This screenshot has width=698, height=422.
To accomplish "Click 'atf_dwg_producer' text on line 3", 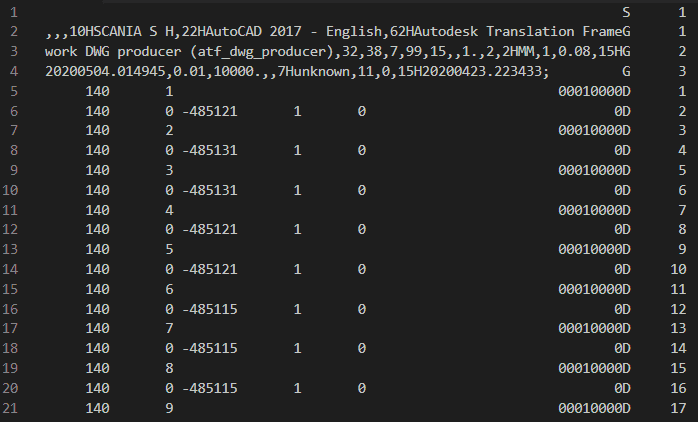I will click(262, 52).
